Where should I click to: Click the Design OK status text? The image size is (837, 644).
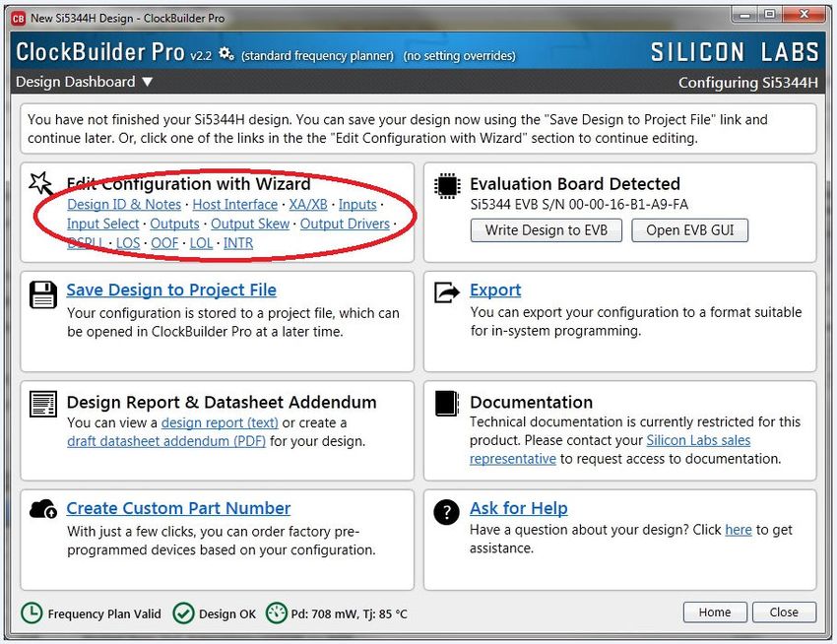[x=227, y=614]
